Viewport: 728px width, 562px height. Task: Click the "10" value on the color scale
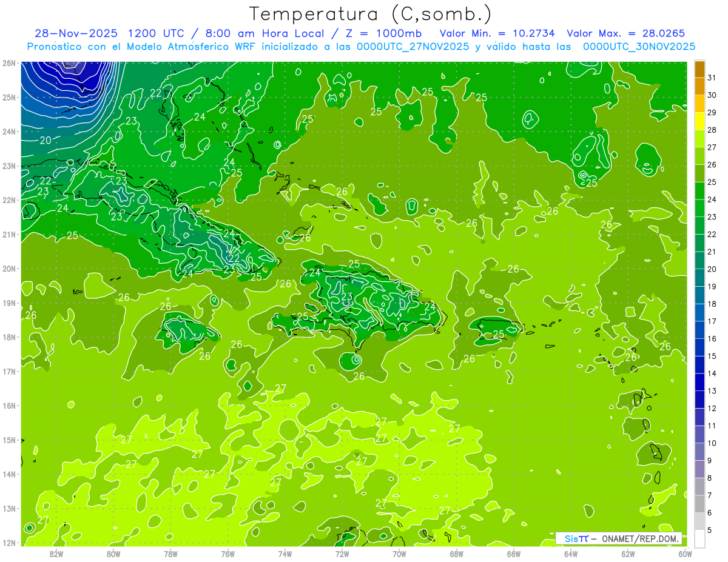pyautogui.click(x=712, y=443)
